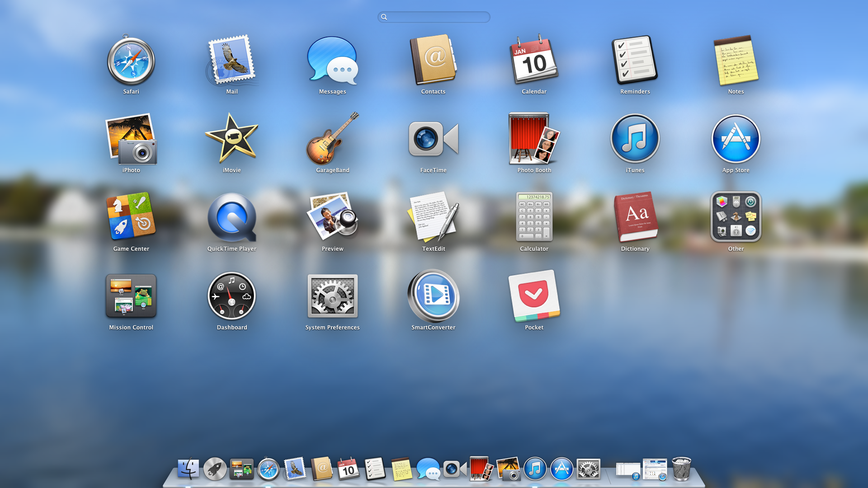Screen dimensions: 868x488
Task: Open Photo Booth from the Dock
Action: (481, 469)
